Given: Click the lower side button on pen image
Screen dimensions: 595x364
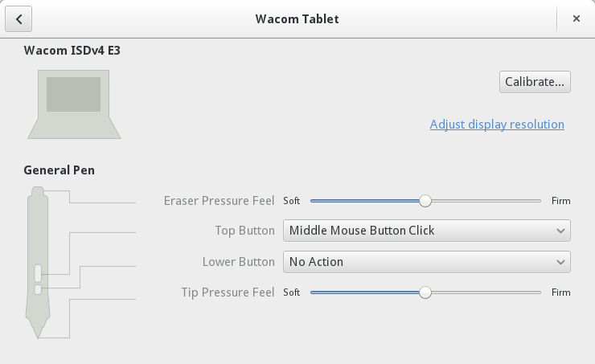Looking at the screenshot, I should coord(38,290).
